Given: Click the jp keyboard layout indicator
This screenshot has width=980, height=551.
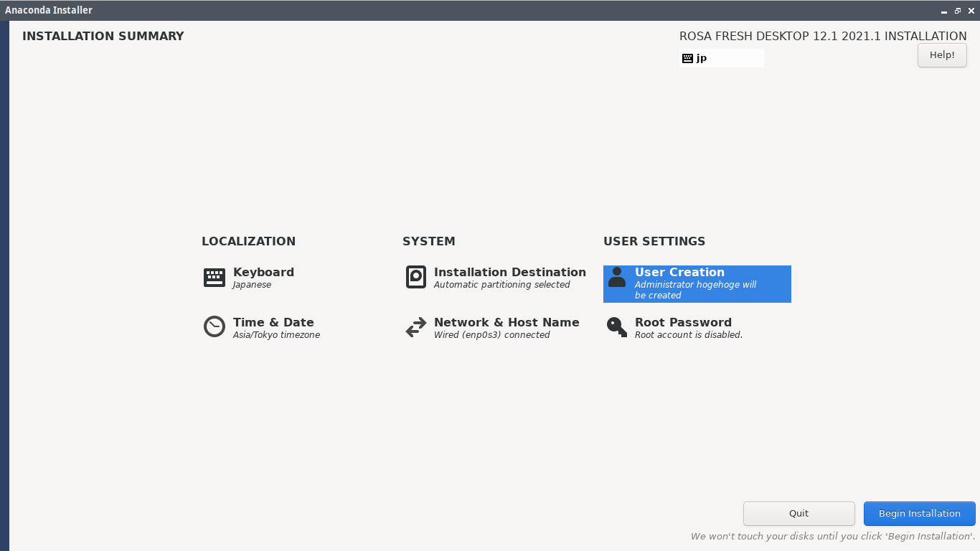Looking at the screenshot, I should (x=722, y=58).
